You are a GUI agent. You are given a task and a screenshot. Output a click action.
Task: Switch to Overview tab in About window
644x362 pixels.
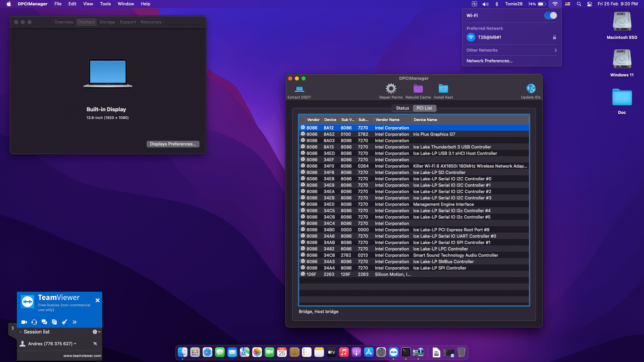click(x=64, y=22)
